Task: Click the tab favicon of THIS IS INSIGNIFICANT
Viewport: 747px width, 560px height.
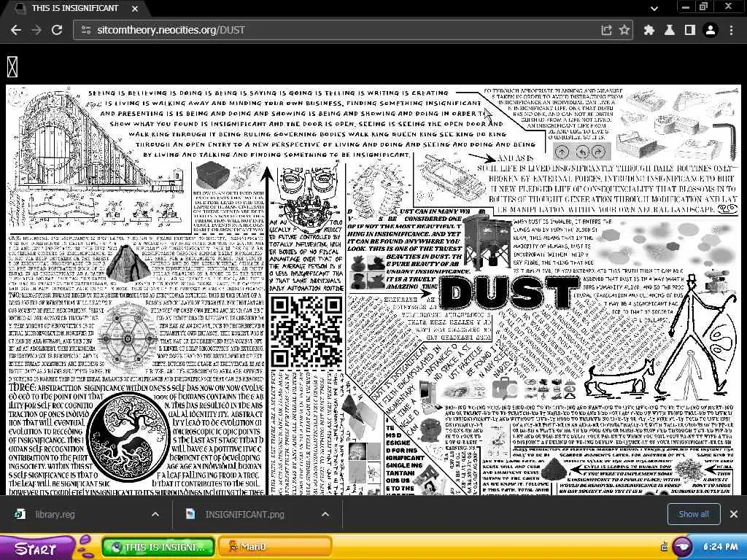Action: point(20,9)
